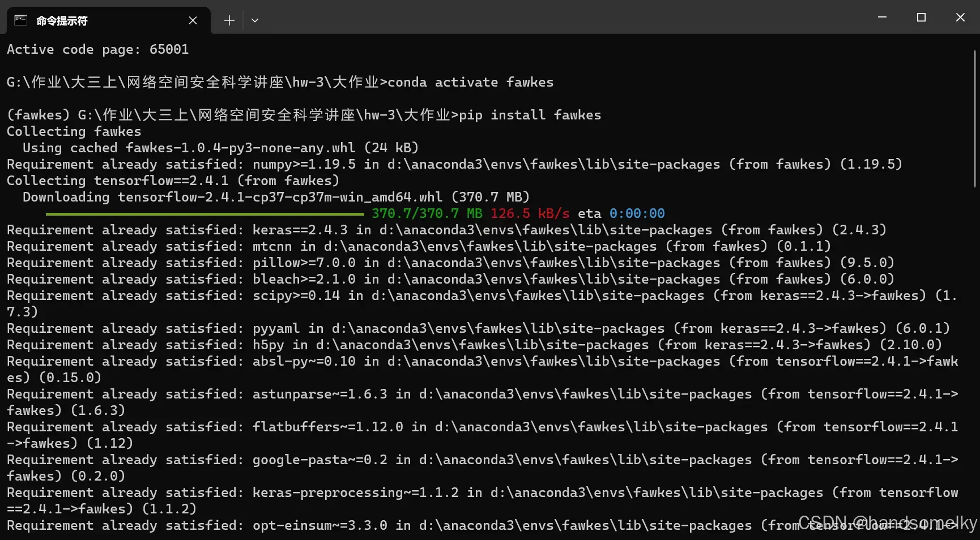Click the '(0.1.1)' mtcnn version
The width and height of the screenshot is (980, 540).
[803, 246]
